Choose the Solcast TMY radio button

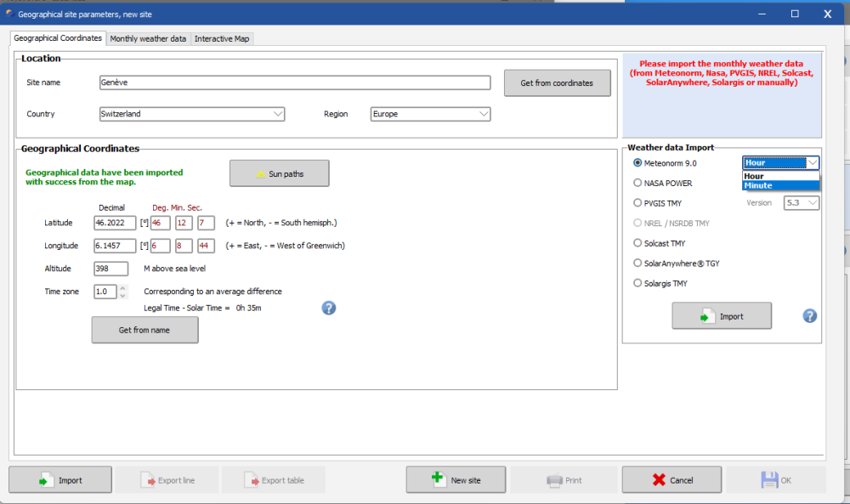(637, 243)
